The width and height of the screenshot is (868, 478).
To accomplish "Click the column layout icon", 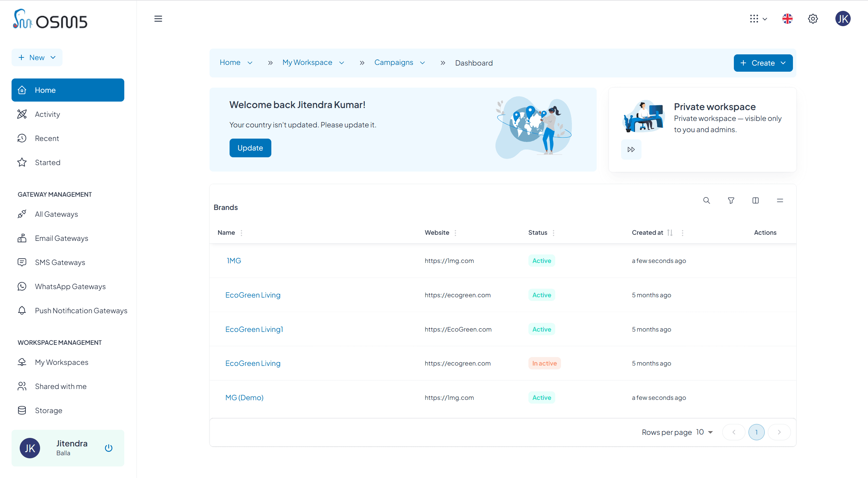I will (755, 200).
